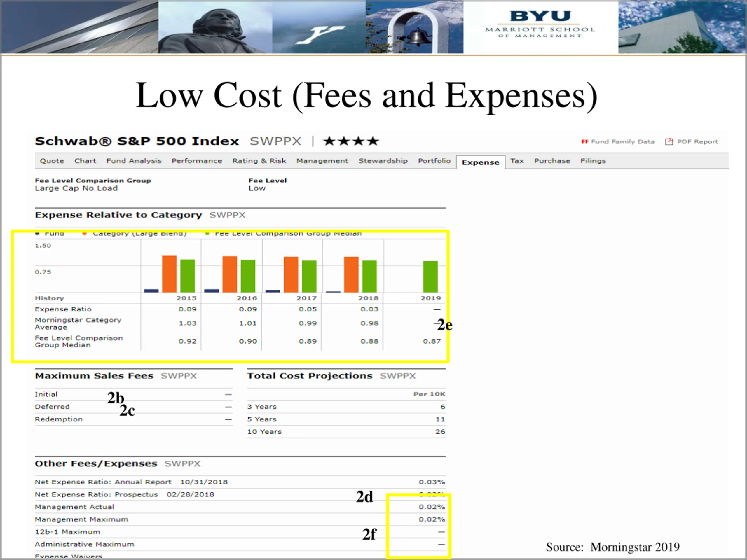This screenshot has height=560, width=747.
Task: Click the Schwab S&P 500 Index title
Action: [x=137, y=141]
